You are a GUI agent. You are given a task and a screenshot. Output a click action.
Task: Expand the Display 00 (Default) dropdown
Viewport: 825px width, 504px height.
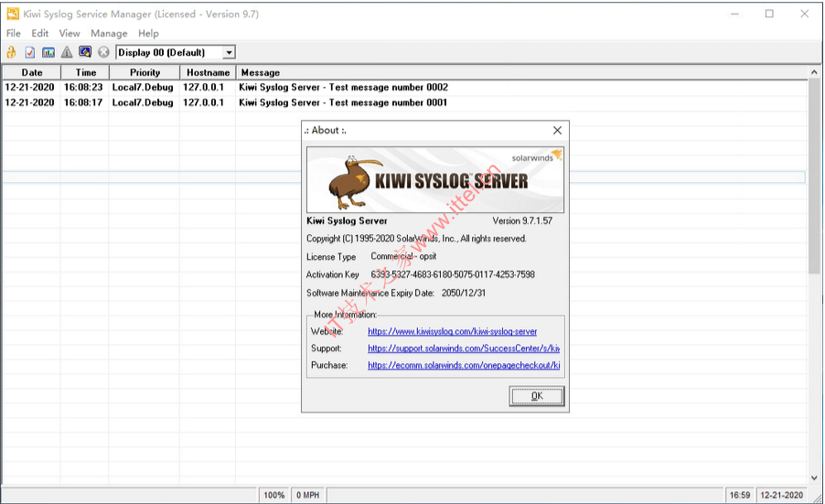pos(229,53)
